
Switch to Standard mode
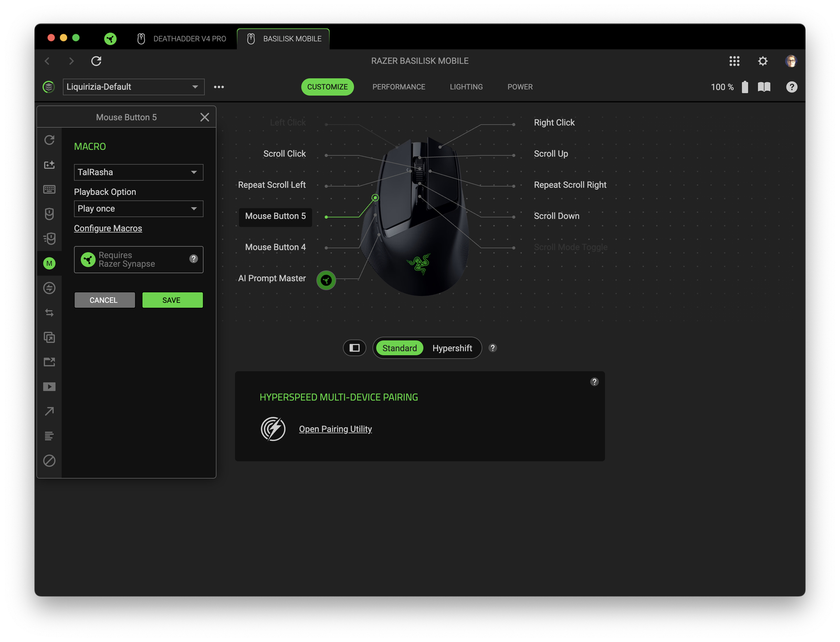point(400,348)
